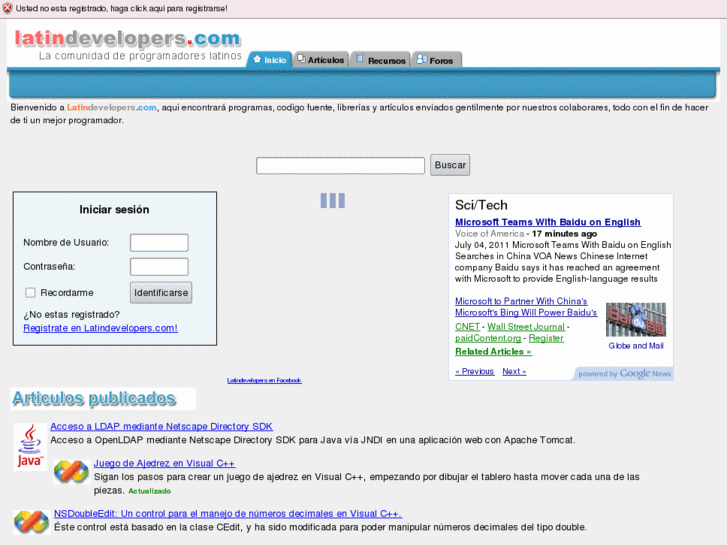The width and height of the screenshot is (727, 545).
Task: Toggle the Recordarme checkbox
Action: tap(30, 293)
